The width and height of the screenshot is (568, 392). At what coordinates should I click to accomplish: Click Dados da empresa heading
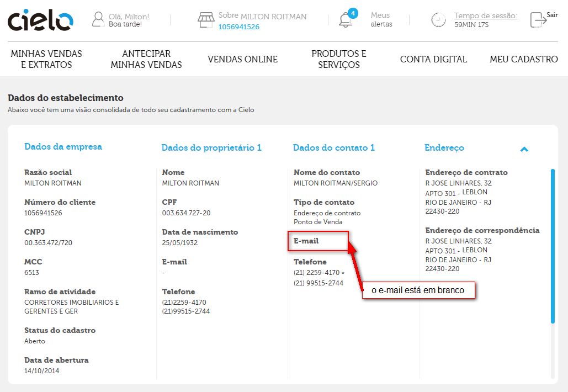pyautogui.click(x=63, y=147)
